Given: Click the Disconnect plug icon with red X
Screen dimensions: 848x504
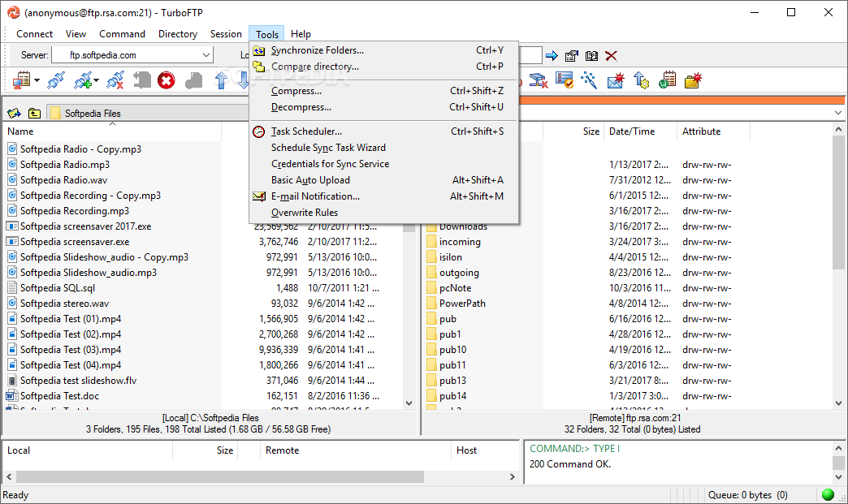Looking at the screenshot, I should (115, 80).
